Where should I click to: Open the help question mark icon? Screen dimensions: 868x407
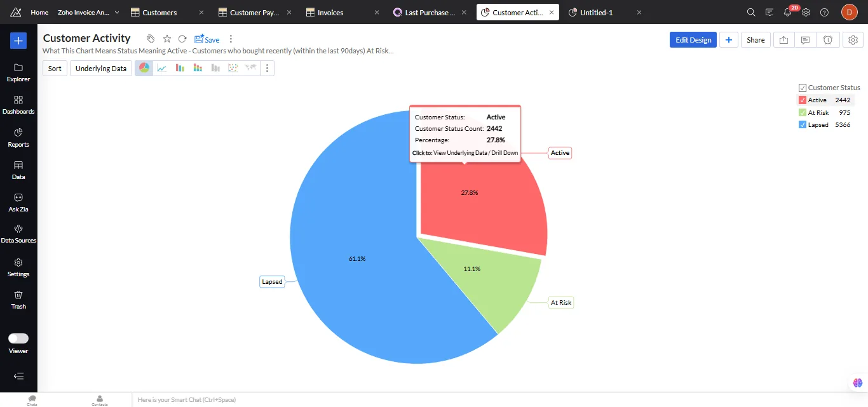tap(824, 12)
